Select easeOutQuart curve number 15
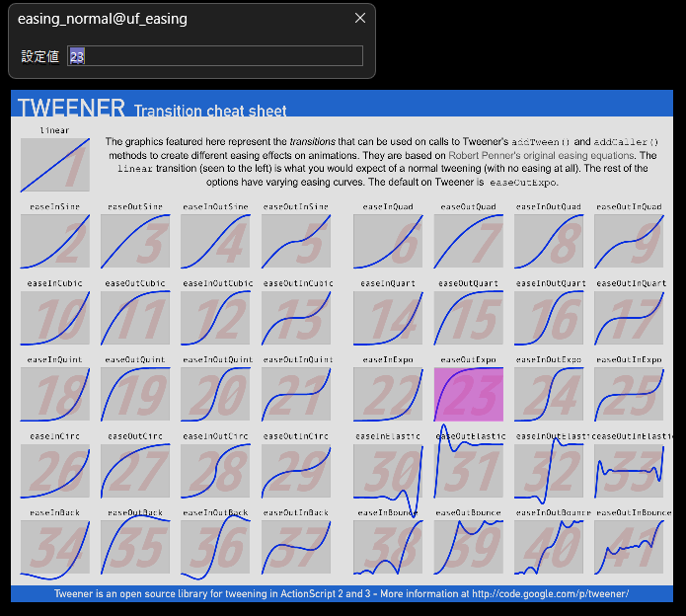 point(468,318)
